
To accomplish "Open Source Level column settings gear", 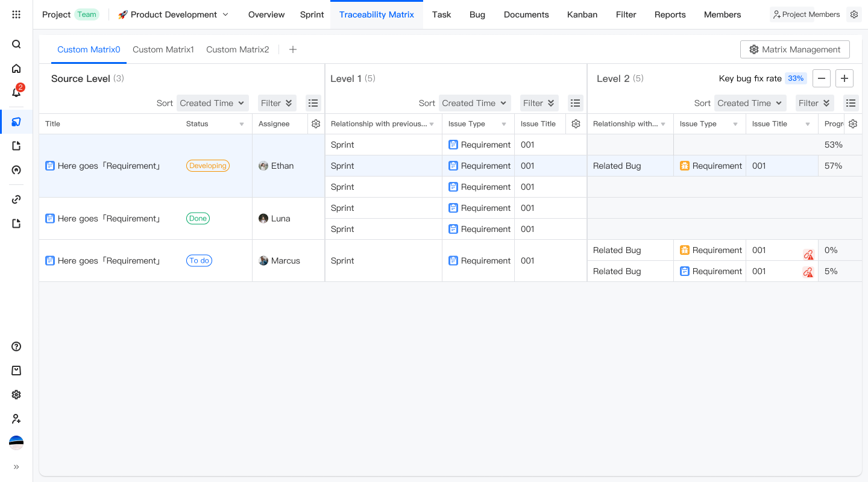I will tap(316, 124).
